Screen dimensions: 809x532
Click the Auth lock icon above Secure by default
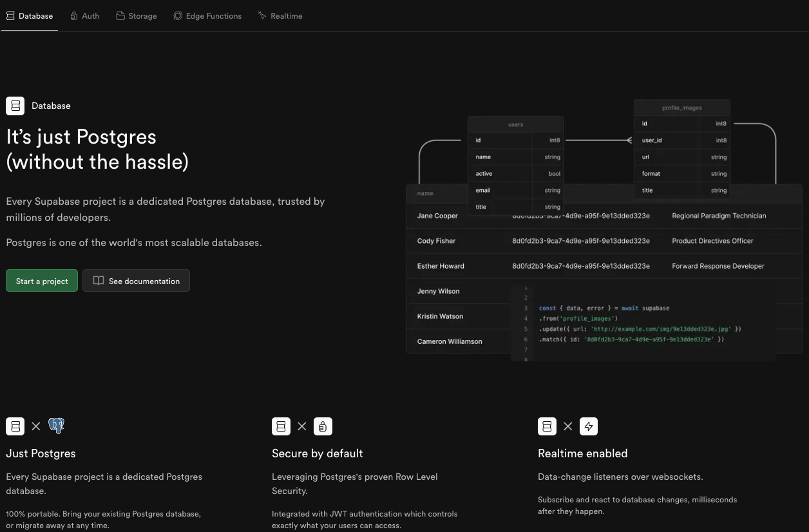[x=323, y=426]
